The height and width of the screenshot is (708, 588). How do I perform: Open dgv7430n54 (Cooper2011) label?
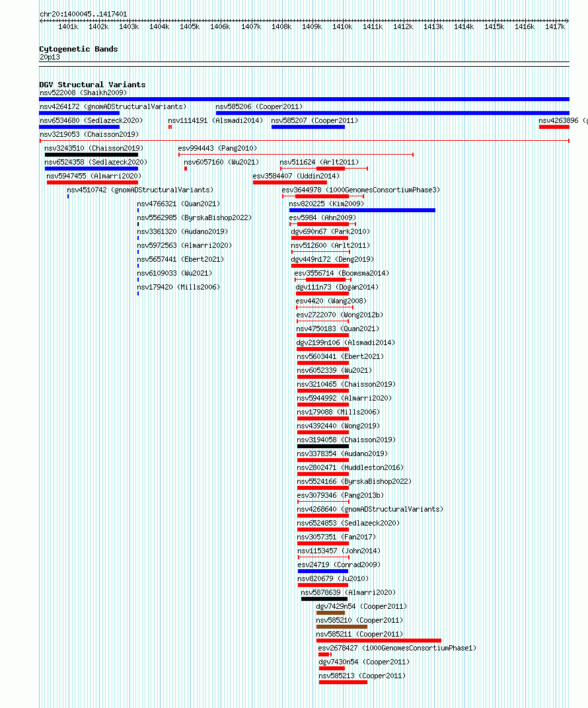click(364, 662)
